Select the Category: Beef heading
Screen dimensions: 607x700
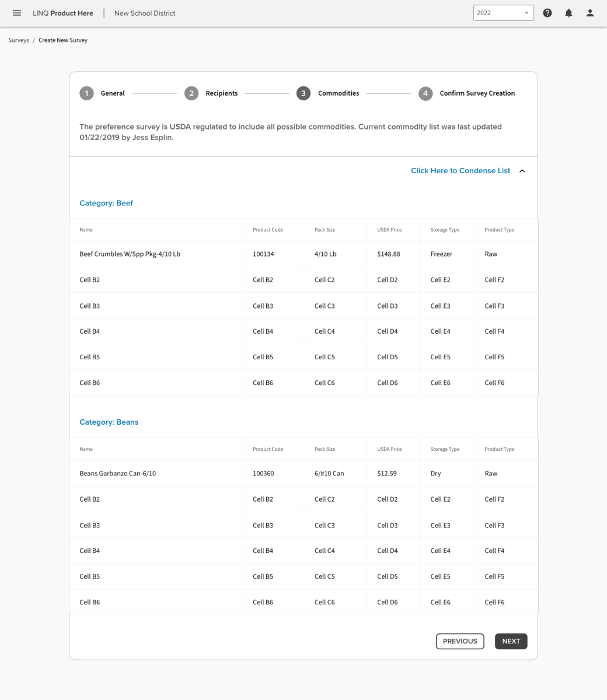(106, 203)
